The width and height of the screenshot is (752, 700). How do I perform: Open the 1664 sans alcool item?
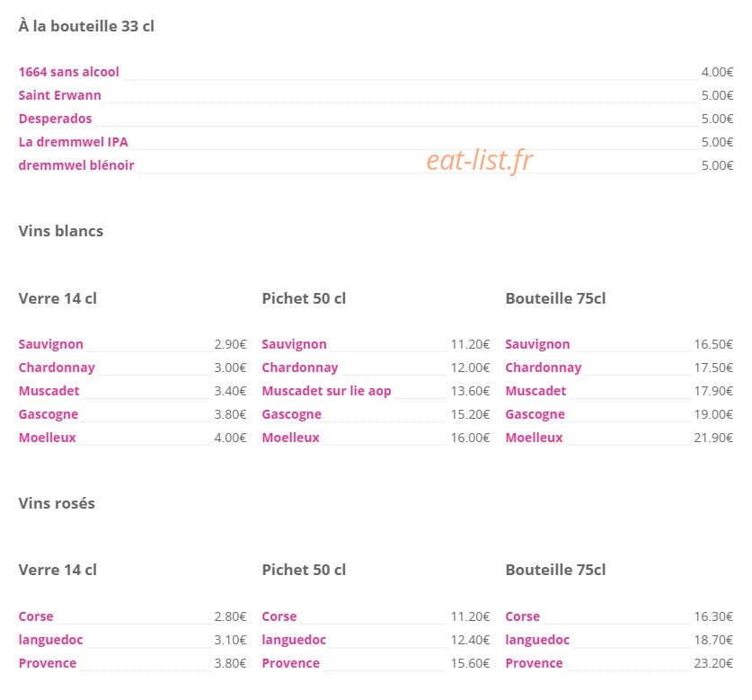pos(68,72)
